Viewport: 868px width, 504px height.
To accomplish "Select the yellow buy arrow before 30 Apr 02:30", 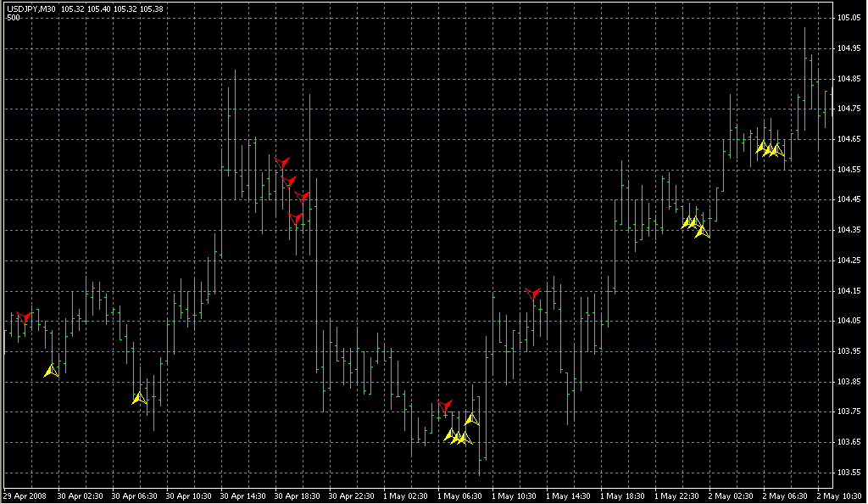I will [51, 371].
